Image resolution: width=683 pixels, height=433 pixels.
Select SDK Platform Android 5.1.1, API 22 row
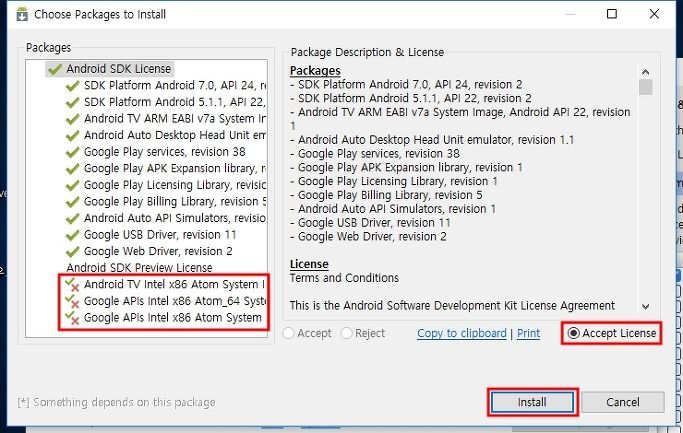coord(175,102)
